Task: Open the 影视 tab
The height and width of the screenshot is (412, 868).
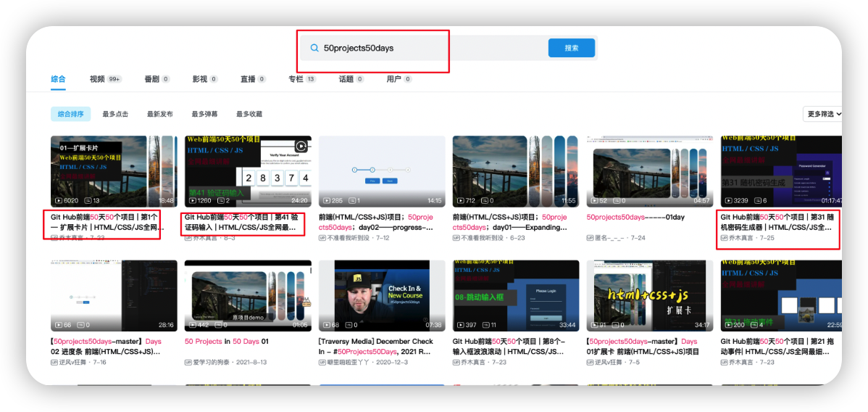Action: [205, 79]
